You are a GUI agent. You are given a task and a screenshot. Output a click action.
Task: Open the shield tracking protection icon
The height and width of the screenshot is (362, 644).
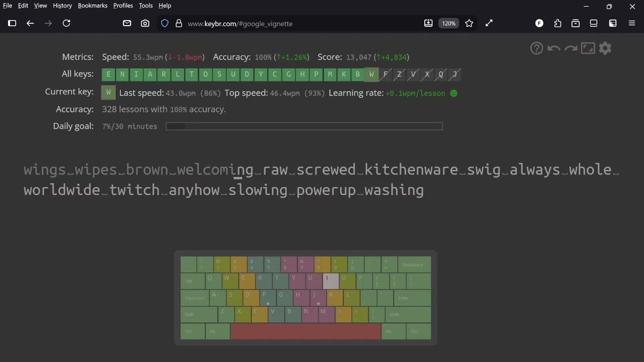click(x=165, y=23)
